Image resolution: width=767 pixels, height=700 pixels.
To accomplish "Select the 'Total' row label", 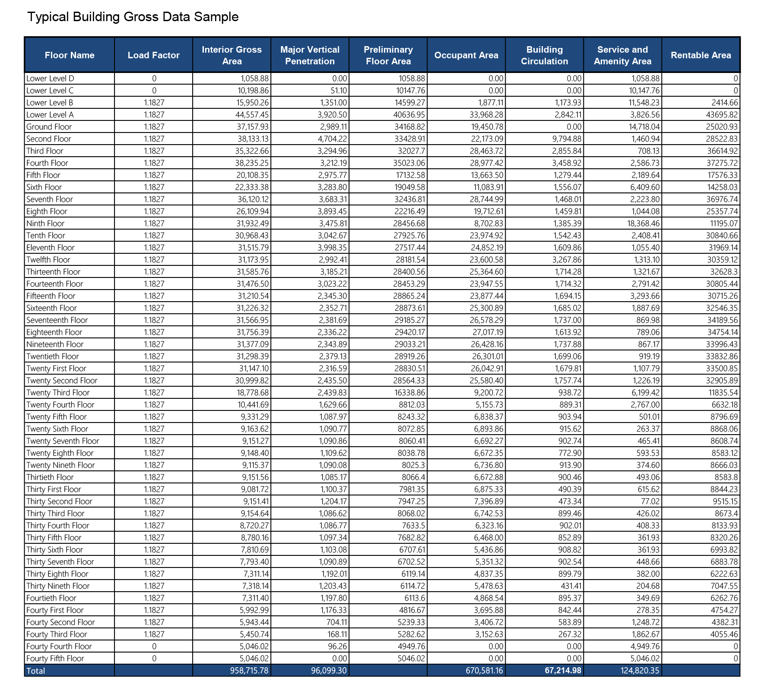I will (36, 671).
